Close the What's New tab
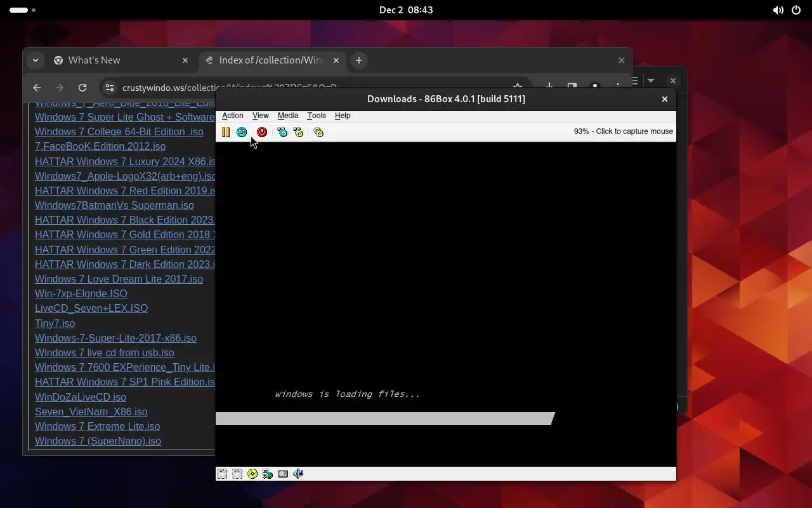812x508 pixels. coord(185,60)
